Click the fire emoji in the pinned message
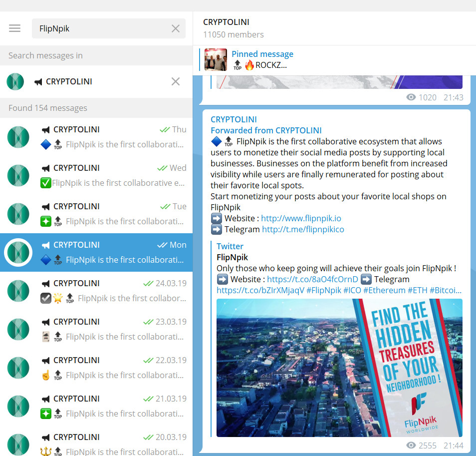This screenshot has height=456, width=476. point(249,65)
